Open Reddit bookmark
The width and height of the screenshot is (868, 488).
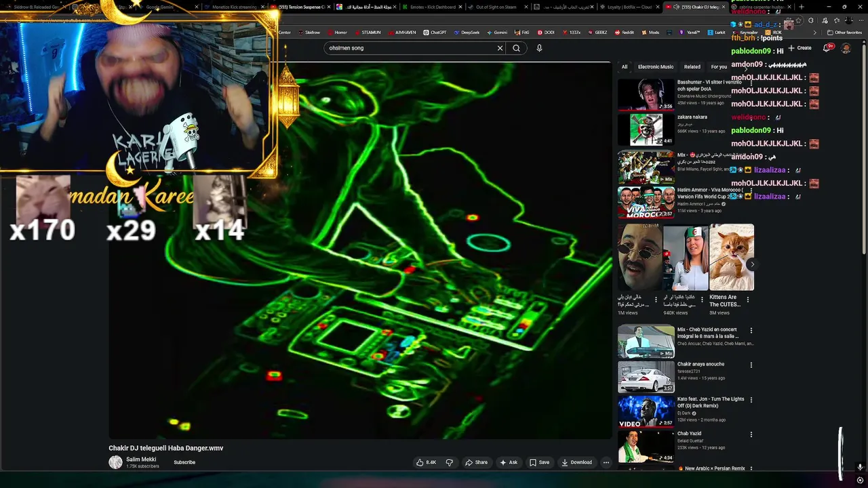tap(624, 33)
